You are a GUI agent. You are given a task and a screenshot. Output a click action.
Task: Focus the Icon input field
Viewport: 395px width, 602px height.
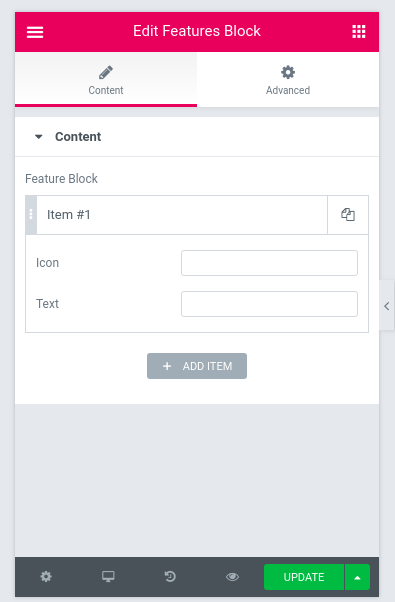[269, 263]
